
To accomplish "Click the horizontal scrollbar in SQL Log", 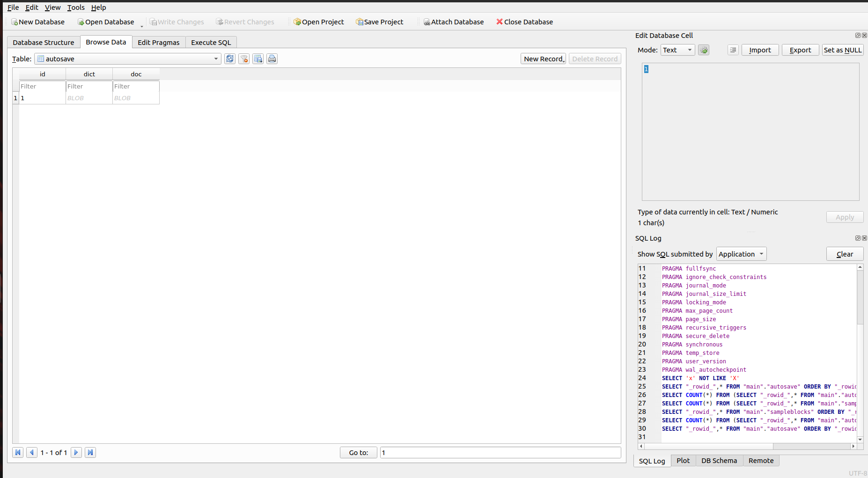I will click(x=747, y=446).
